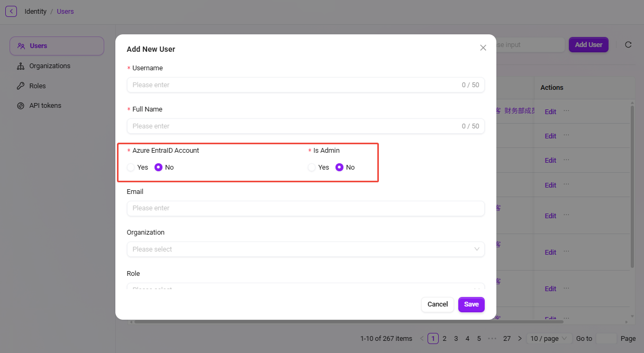Go to page 2 in pagination

(x=445, y=339)
